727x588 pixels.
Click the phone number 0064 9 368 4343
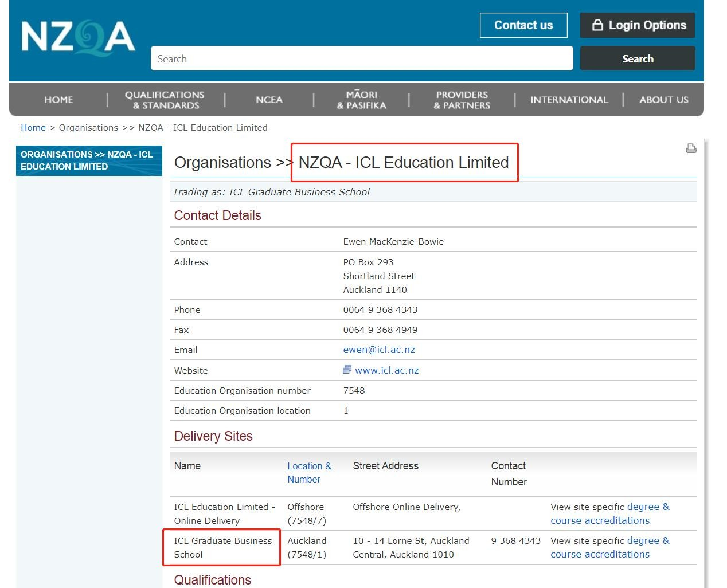[380, 310]
